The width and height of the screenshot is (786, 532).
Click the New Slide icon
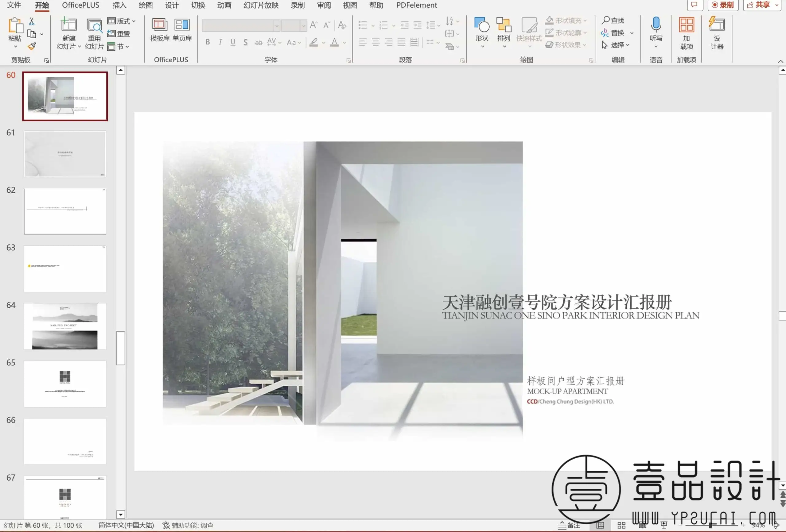pyautogui.click(x=69, y=25)
